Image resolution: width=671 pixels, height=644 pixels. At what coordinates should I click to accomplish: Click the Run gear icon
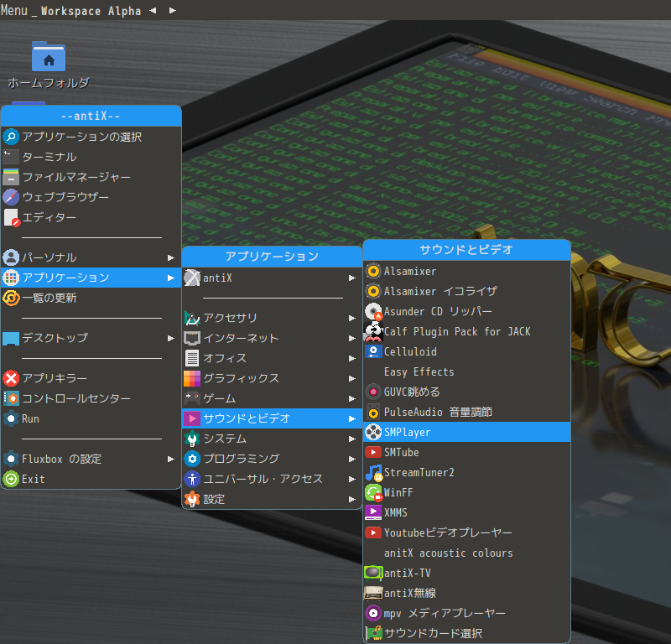pyautogui.click(x=11, y=418)
